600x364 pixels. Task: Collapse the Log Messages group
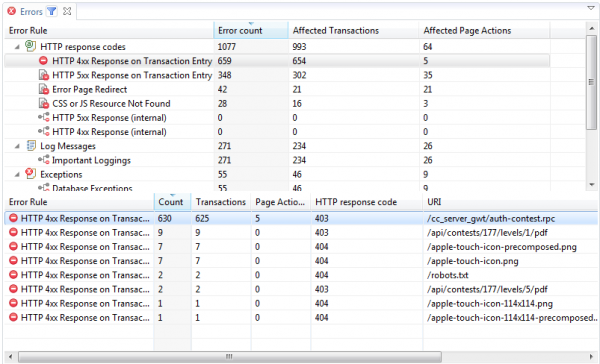click(17, 146)
